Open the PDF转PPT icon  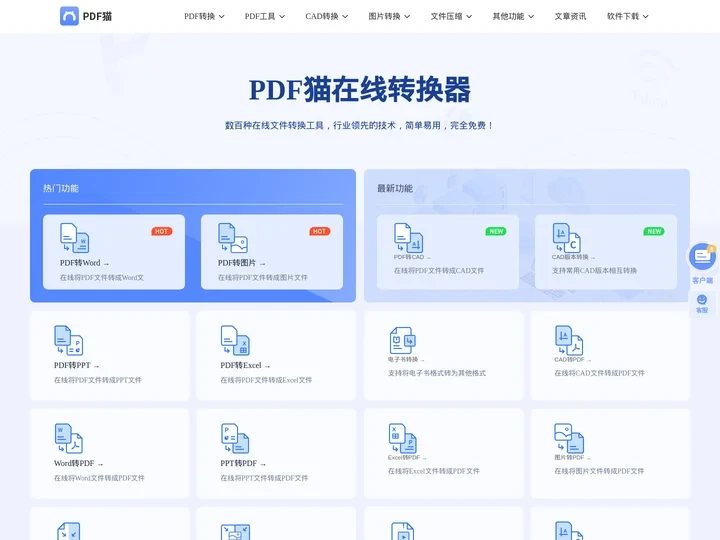point(68,340)
